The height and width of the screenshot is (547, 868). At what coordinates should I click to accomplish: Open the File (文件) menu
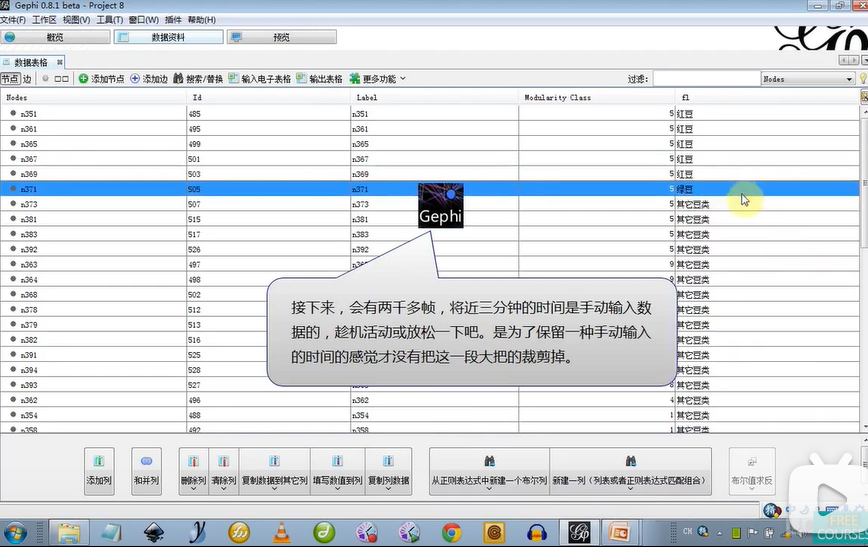[13, 20]
